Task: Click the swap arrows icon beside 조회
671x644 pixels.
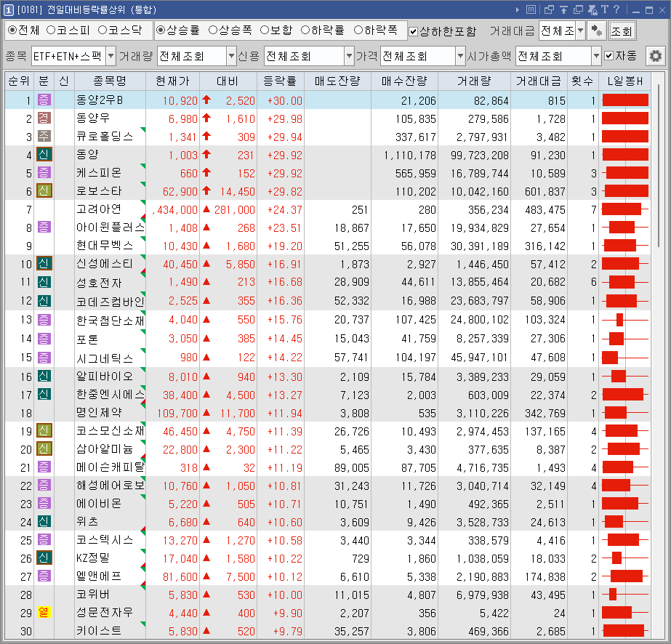Action: pos(597,31)
